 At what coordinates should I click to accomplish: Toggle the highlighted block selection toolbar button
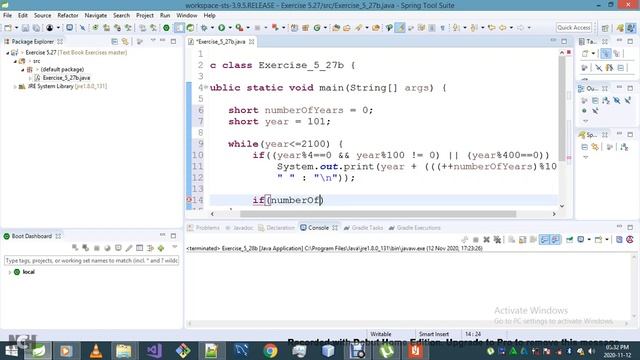179,28
